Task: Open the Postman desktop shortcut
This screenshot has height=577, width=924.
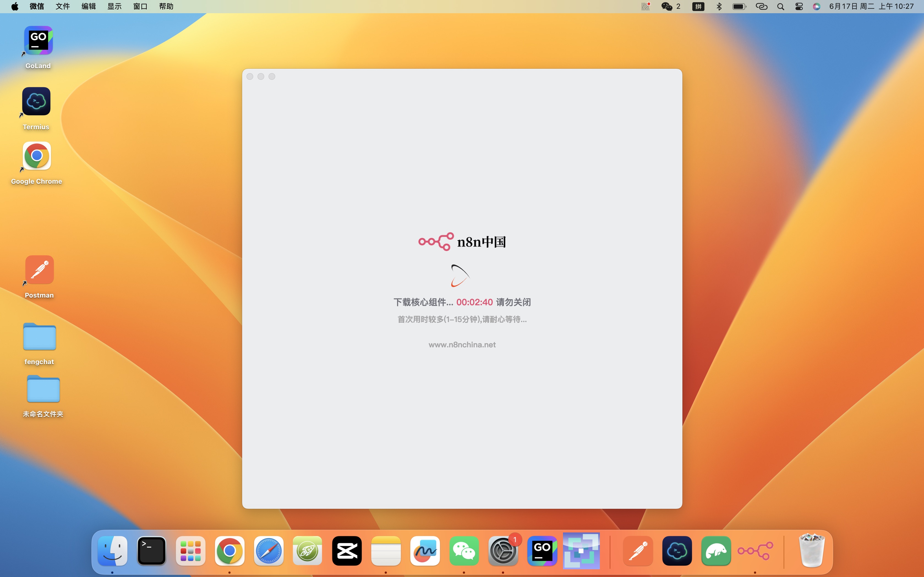Action: click(x=39, y=270)
